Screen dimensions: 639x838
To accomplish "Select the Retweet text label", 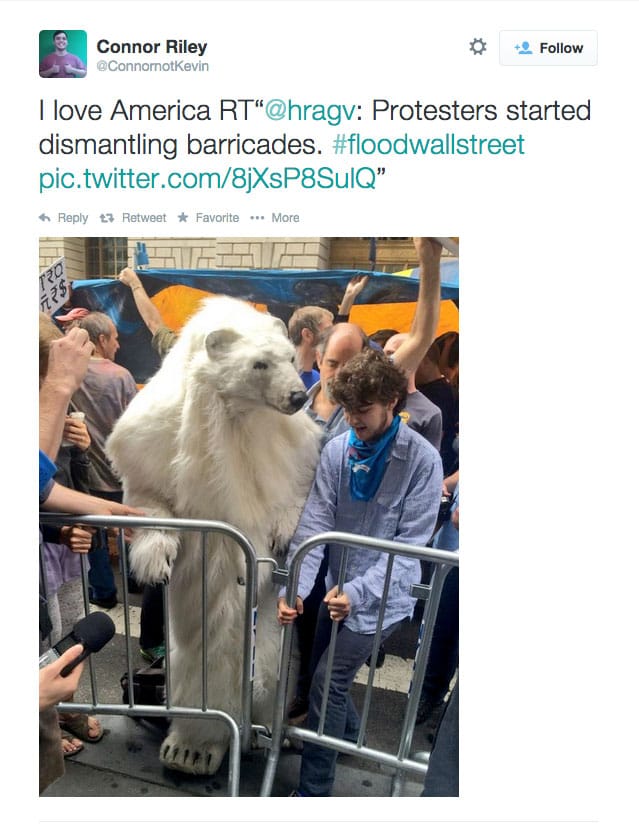I will pyautogui.click(x=144, y=218).
